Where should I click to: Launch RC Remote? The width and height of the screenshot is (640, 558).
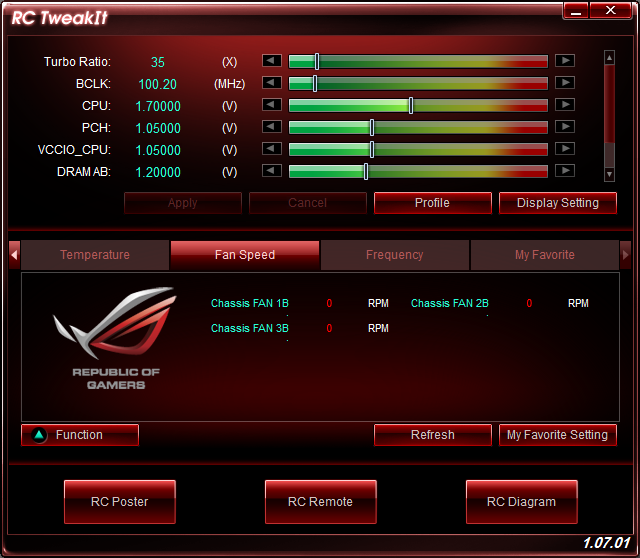point(320,502)
